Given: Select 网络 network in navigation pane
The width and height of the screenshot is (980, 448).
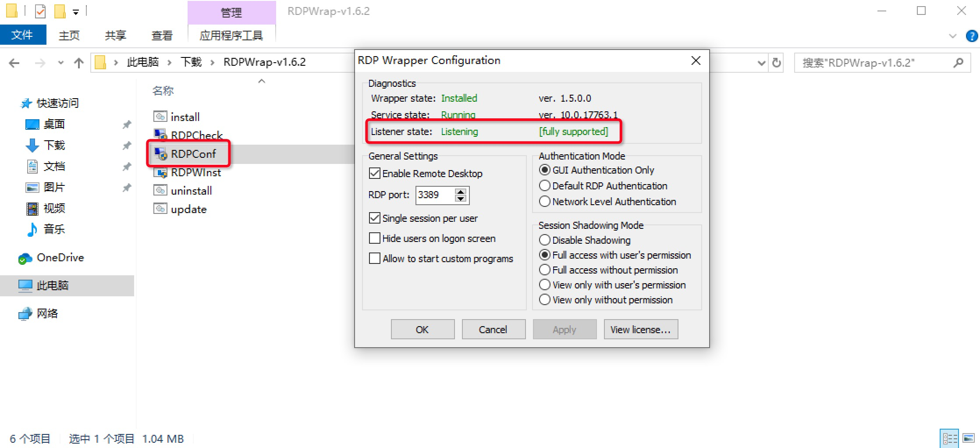Looking at the screenshot, I should point(38,313).
